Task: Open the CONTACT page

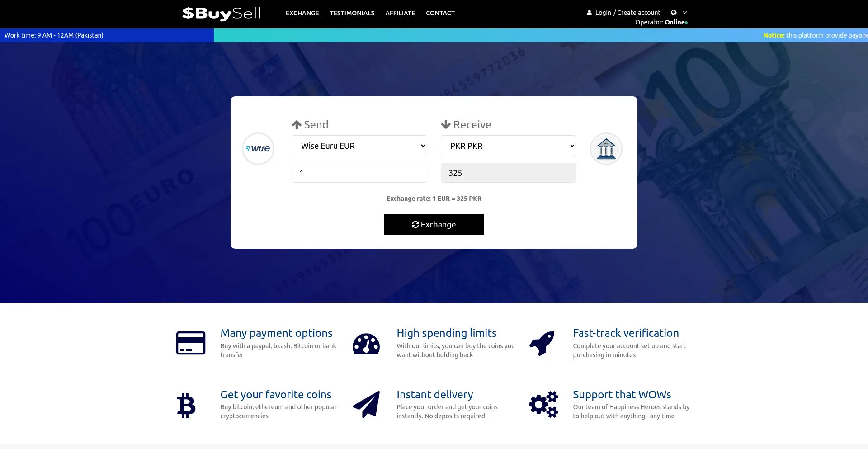Action: click(x=440, y=13)
